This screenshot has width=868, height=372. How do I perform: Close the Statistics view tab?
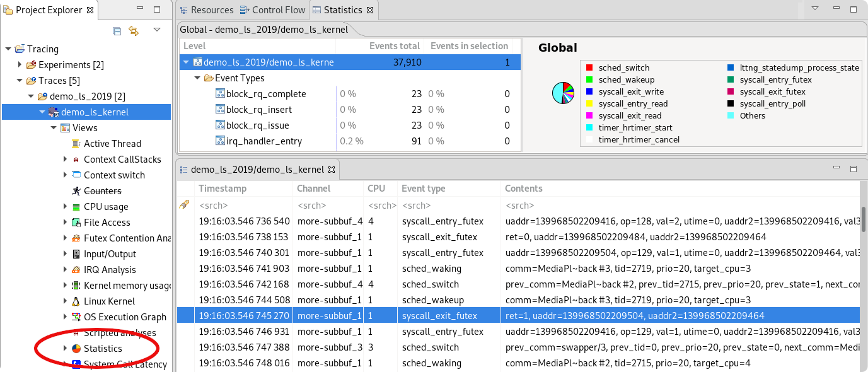[x=371, y=10]
